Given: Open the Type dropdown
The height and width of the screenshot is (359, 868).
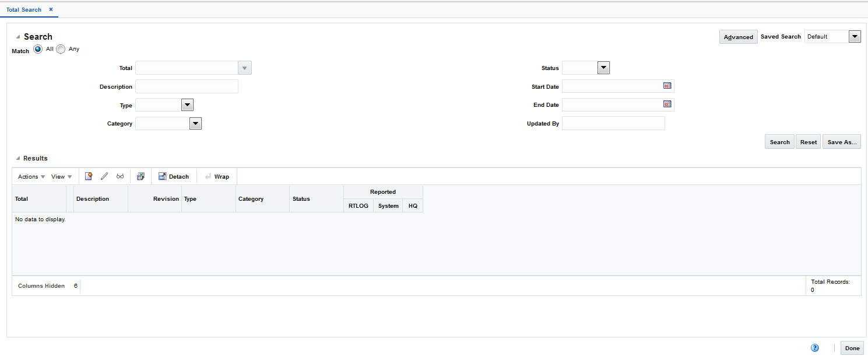Looking at the screenshot, I should tap(187, 104).
